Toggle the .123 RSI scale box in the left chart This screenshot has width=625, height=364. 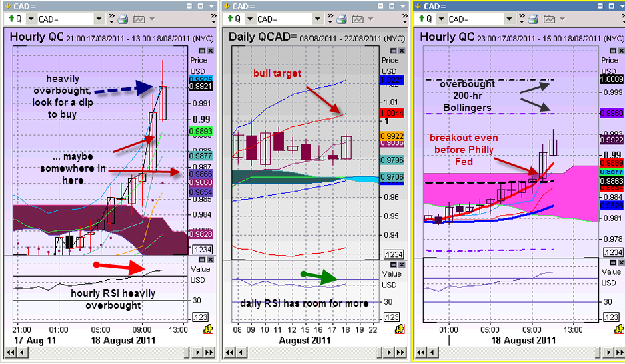point(201,317)
